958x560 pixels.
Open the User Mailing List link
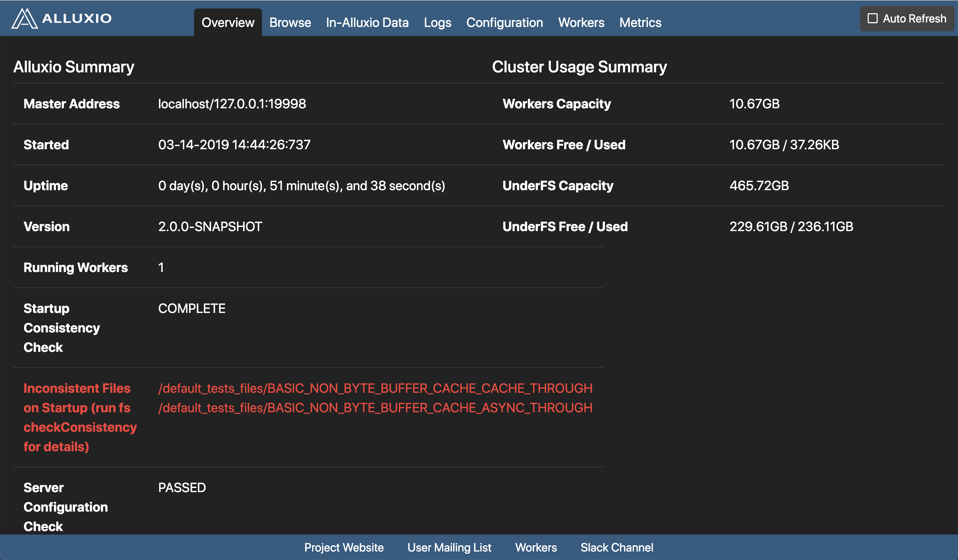(449, 547)
